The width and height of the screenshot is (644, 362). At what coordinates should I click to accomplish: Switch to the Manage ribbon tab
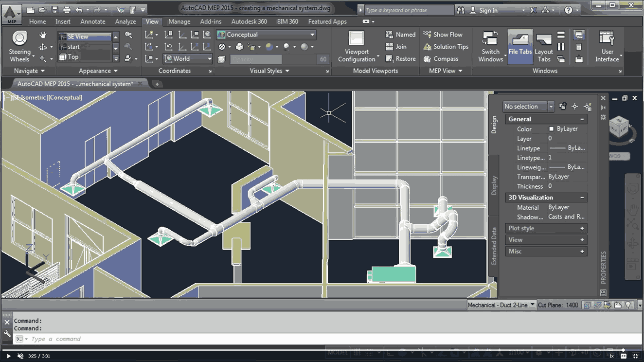pos(179,21)
